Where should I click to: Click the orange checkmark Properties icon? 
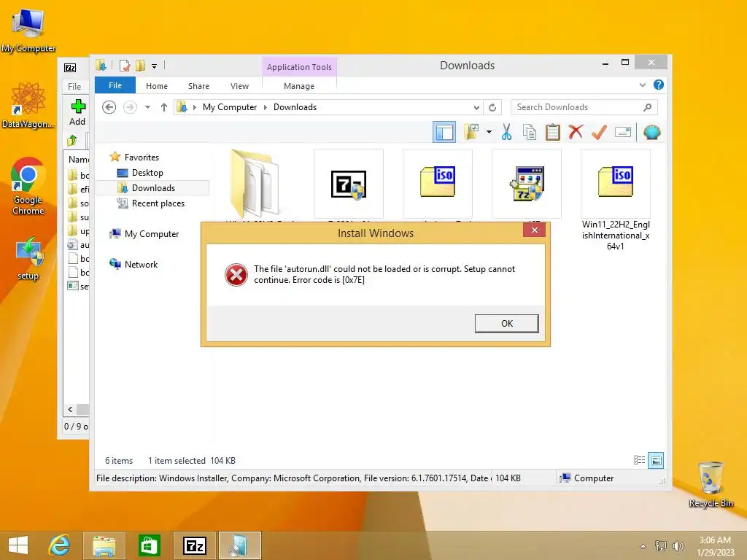[x=599, y=132]
